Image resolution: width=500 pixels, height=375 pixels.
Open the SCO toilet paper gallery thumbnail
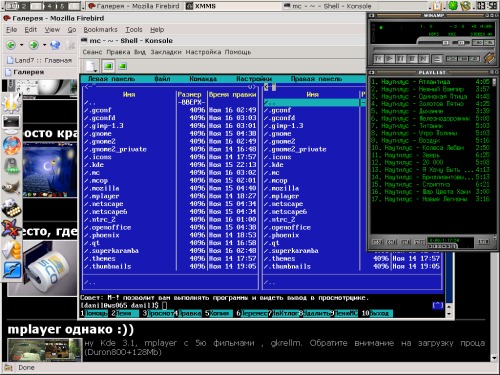click(x=43, y=269)
